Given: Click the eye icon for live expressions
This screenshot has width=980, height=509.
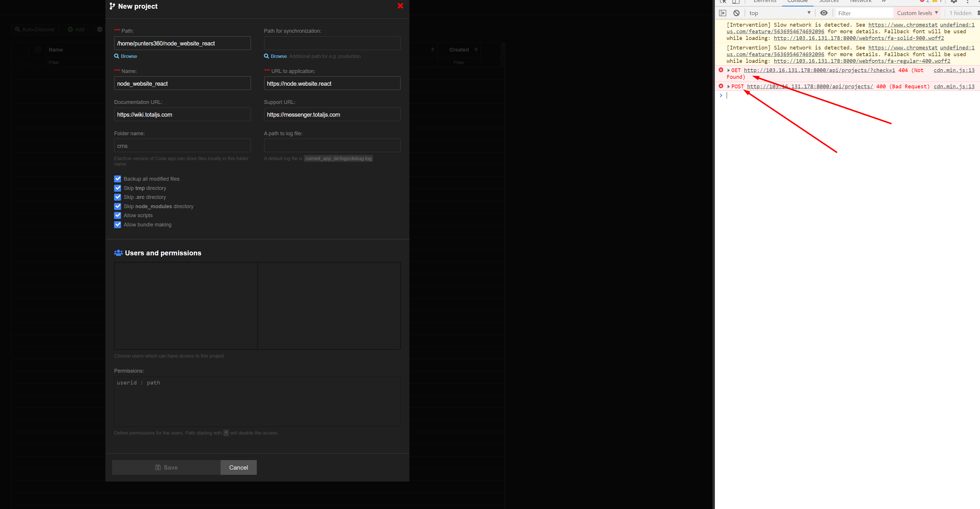Looking at the screenshot, I should tap(824, 13).
